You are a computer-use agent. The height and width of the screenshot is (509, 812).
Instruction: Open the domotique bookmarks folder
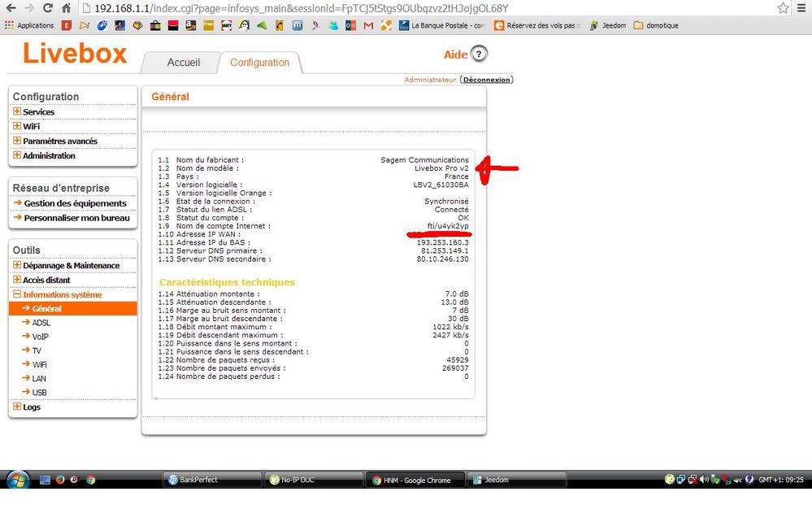click(x=656, y=25)
